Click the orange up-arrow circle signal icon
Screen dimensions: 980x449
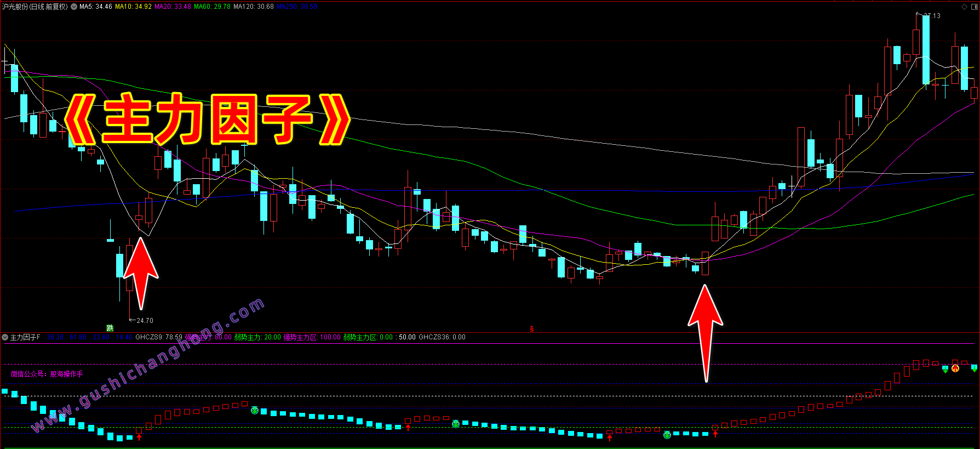tap(955, 368)
